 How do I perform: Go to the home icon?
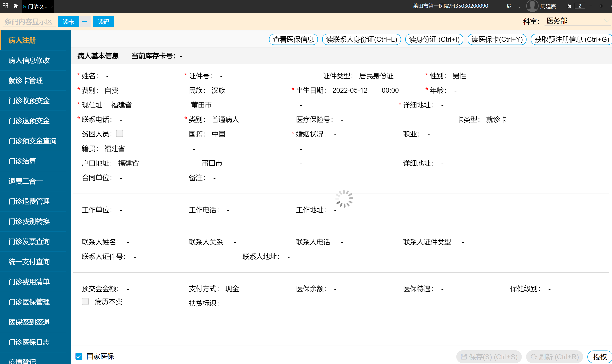tap(16, 6)
